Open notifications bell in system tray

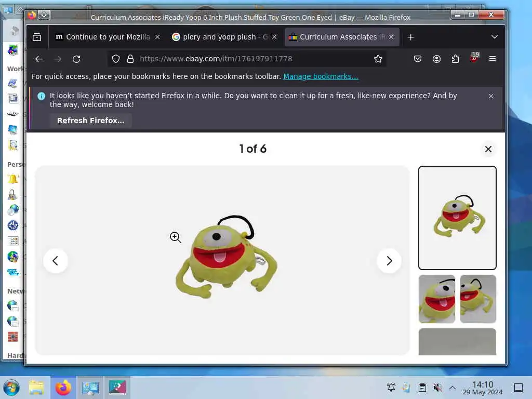coord(391,388)
